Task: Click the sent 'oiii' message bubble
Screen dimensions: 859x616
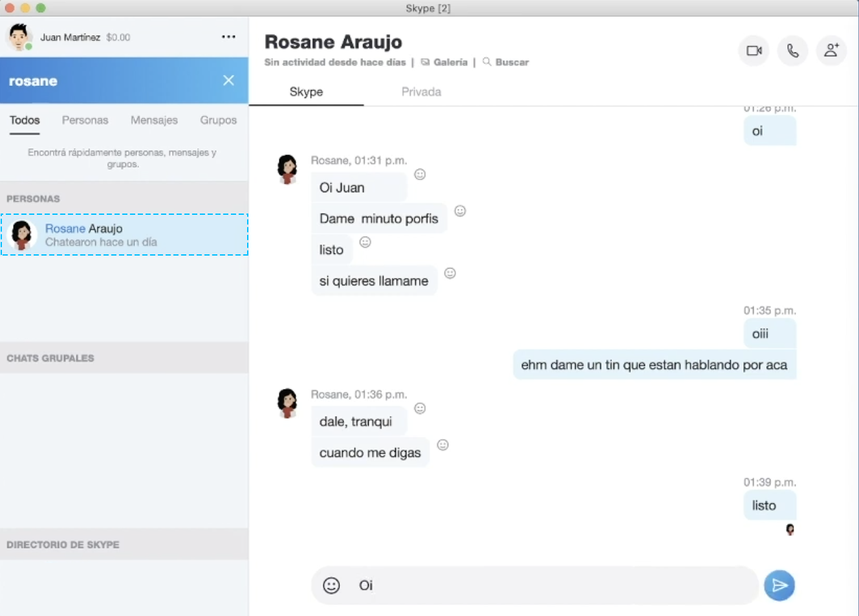Action: click(769, 334)
